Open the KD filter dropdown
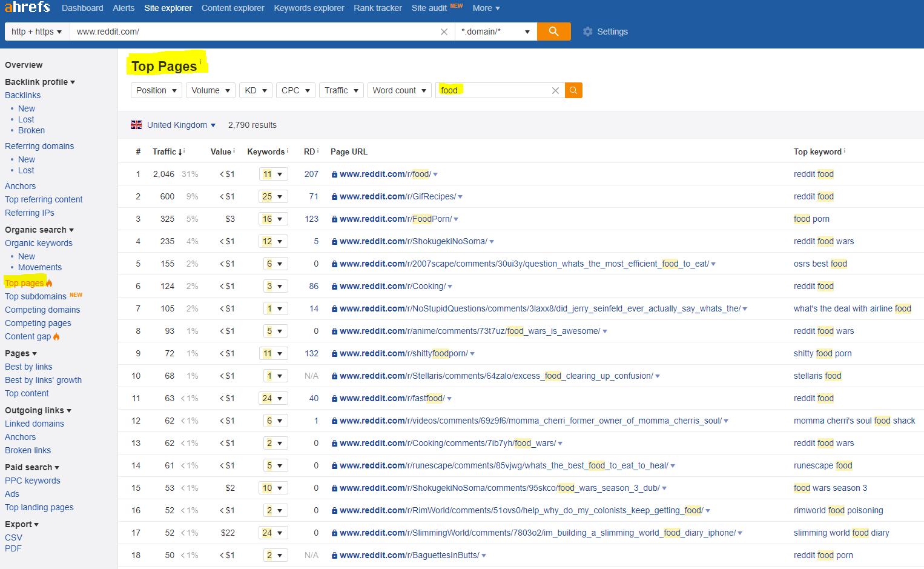This screenshot has width=924, height=569. pyautogui.click(x=256, y=90)
